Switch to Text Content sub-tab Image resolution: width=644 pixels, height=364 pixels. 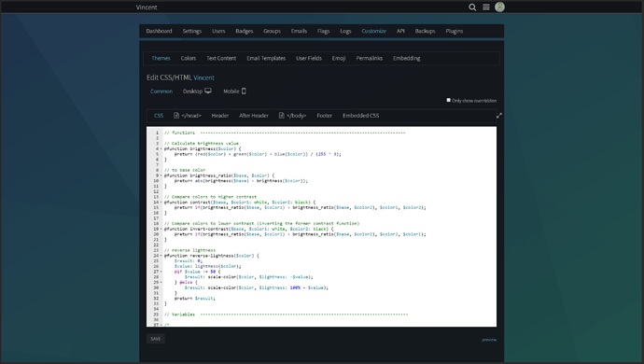coord(221,59)
